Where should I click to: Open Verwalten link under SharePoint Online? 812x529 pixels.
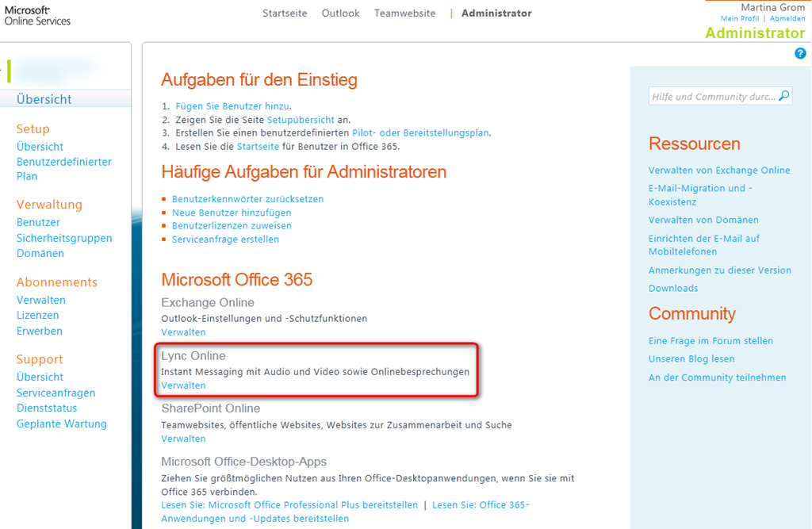point(183,439)
